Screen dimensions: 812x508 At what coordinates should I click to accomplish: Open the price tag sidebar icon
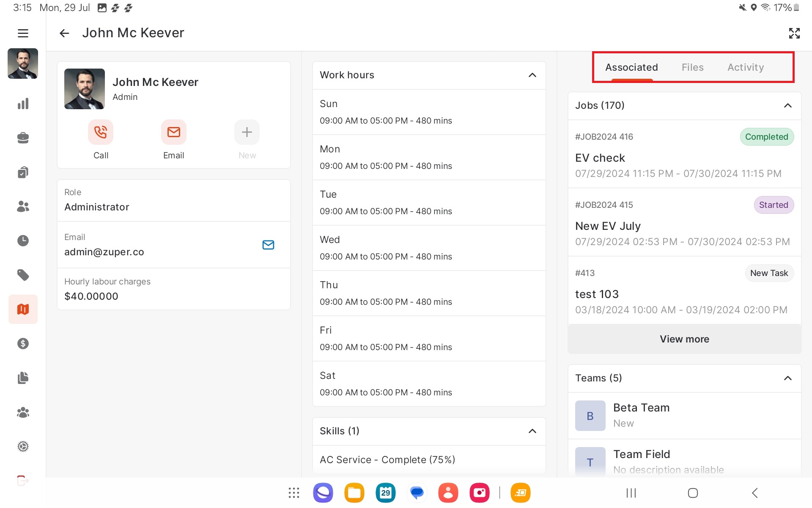coord(23,275)
